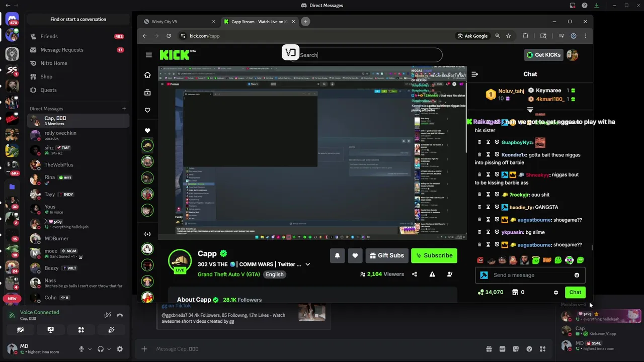Reload the kick.com page
Screen dimensions: 644x362
[169, 36]
